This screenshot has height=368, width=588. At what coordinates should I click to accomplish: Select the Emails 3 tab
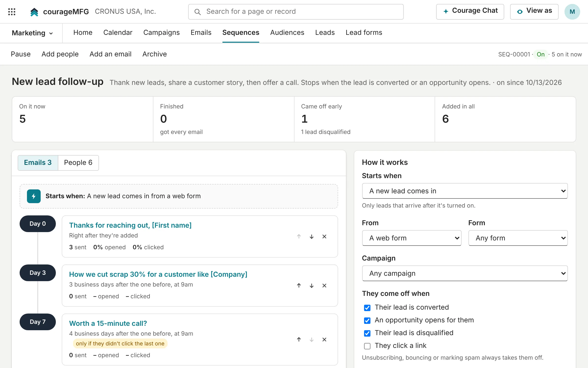point(38,163)
